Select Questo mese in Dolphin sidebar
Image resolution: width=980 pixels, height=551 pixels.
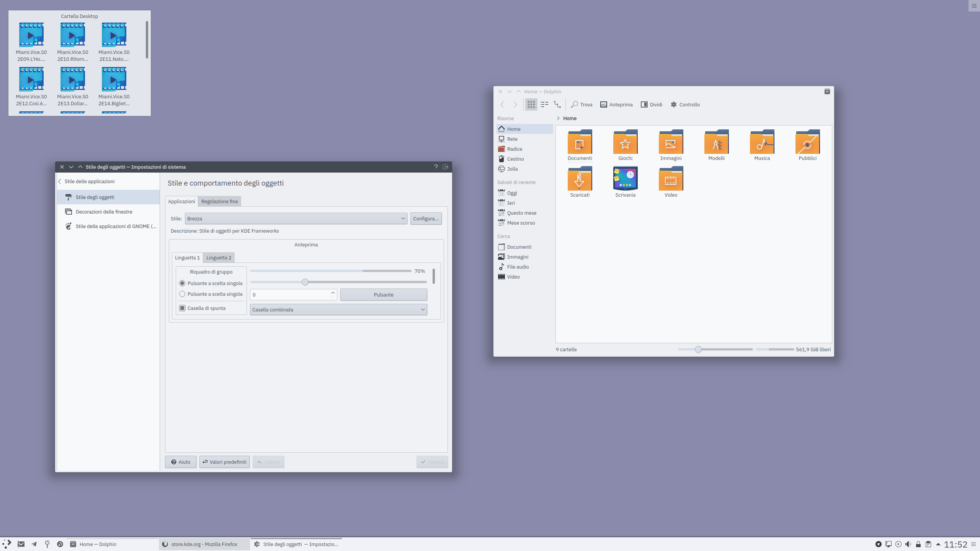(525, 213)
